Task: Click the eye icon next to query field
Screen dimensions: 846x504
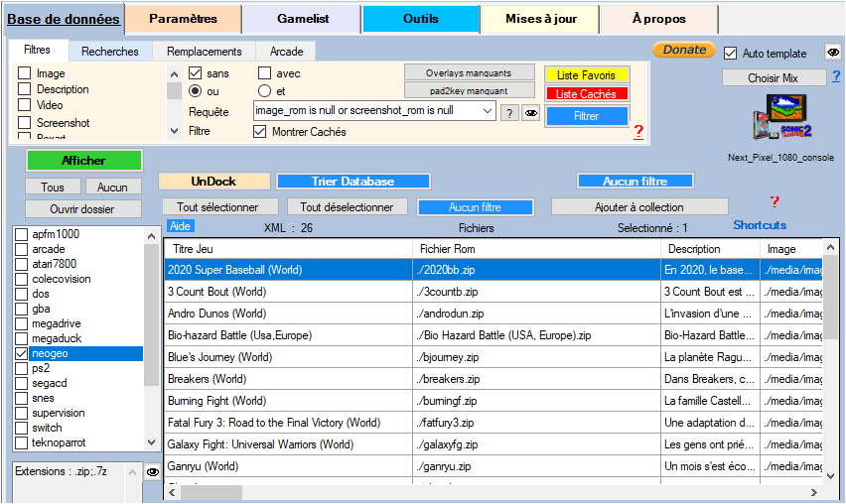Action: point(531,113)
